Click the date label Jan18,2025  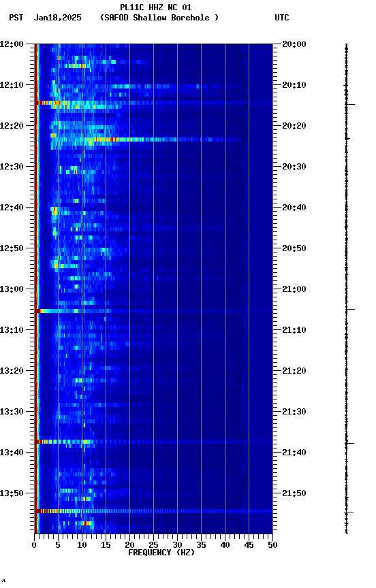coord(57,18)
